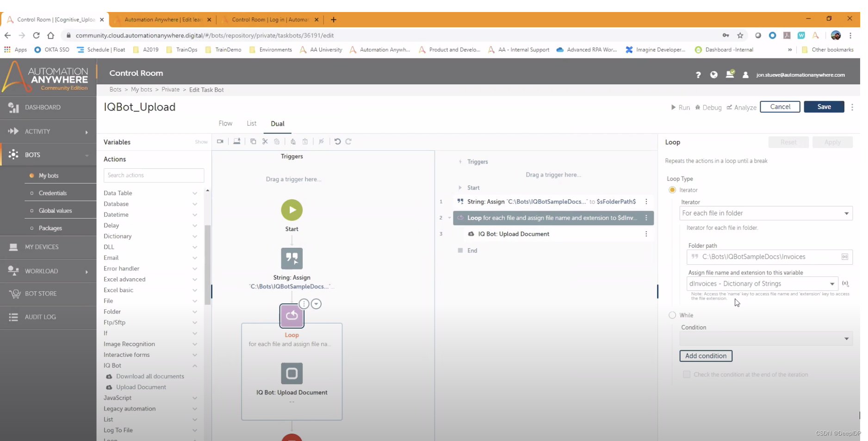Switch to the Flow view tab

pos(225,123)
